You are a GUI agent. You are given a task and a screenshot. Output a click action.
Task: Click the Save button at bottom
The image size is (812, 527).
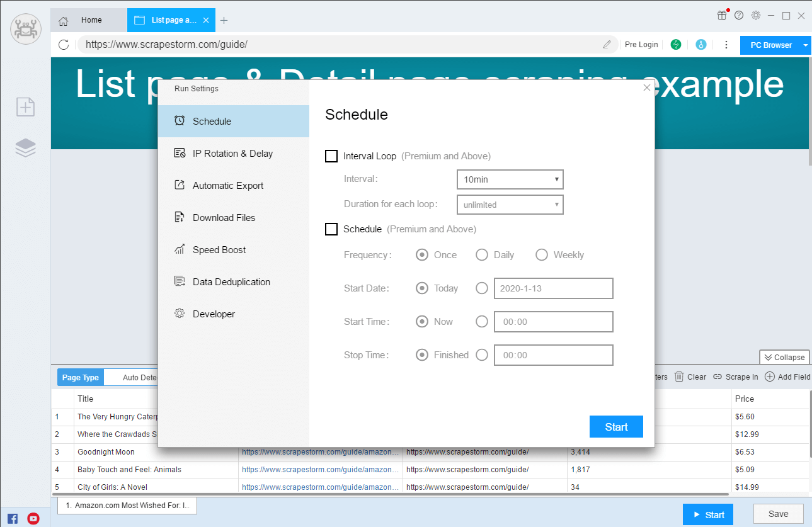coord(778,514)
